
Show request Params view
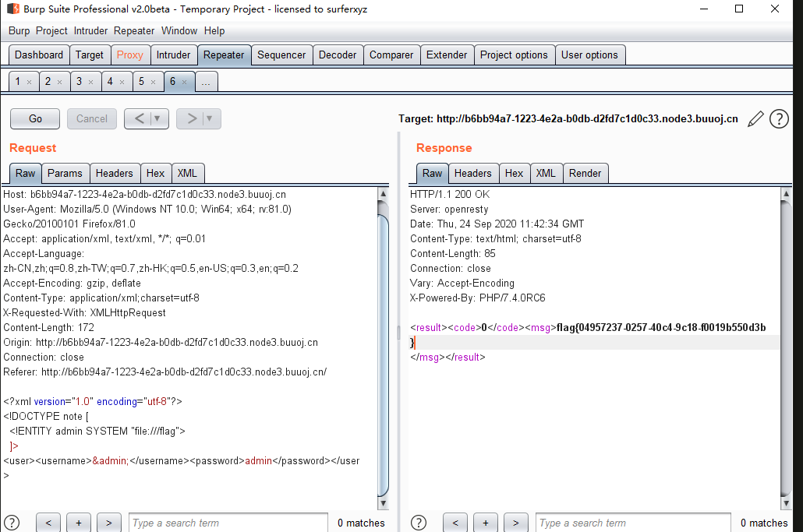(65, 174)
